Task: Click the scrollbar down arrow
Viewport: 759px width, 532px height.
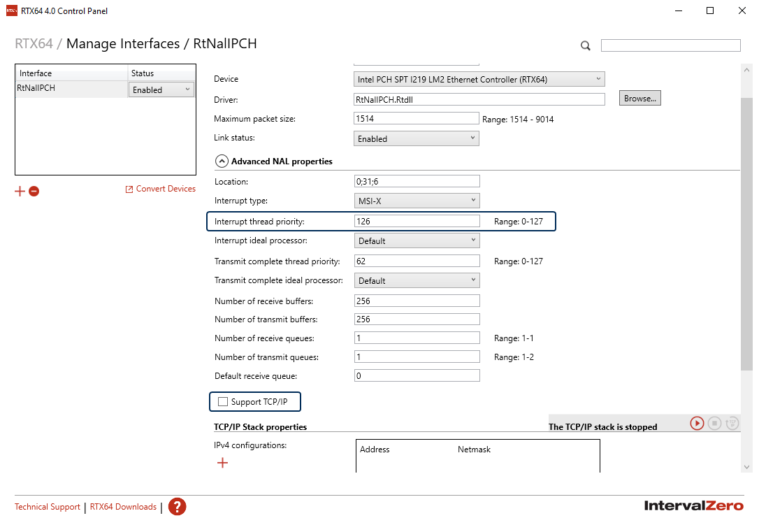Action: pos(746,467)
